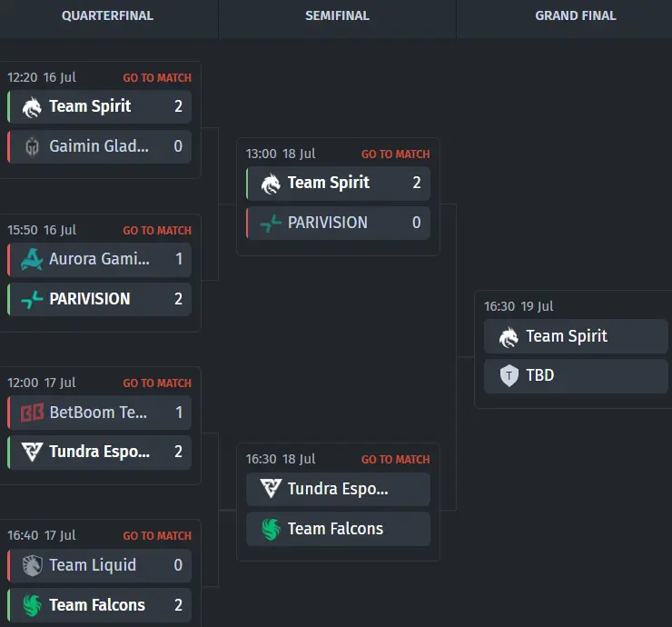Open GO TO MATCH for 16:40 17 Jul
This screenshot has height=627, width=672.
coord(157,536)
